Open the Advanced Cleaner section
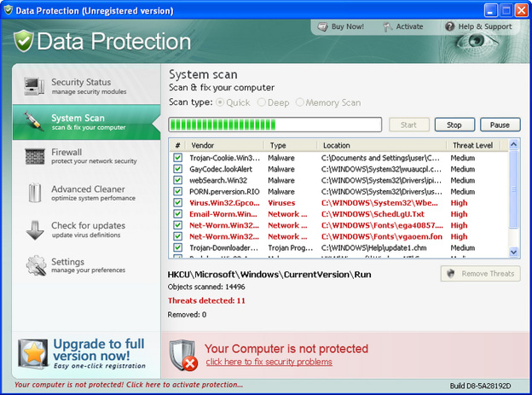 coord(86,193)
